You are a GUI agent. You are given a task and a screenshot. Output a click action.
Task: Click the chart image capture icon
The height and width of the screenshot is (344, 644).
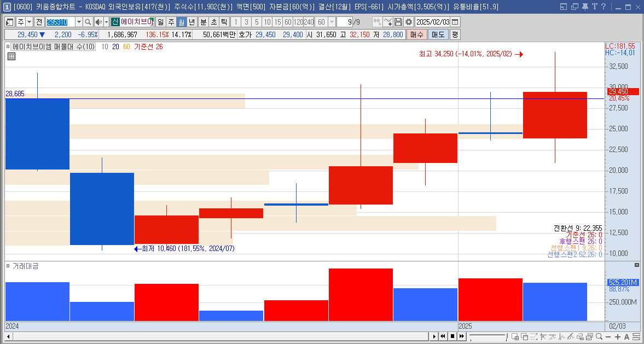coord(589,336)
